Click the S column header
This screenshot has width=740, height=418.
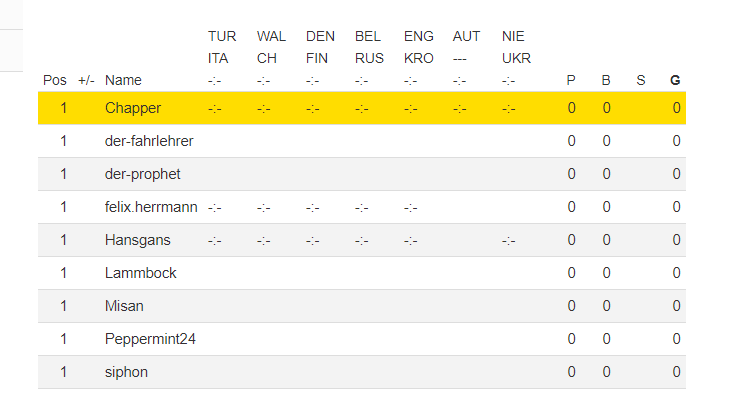click(x=640, y=80)
